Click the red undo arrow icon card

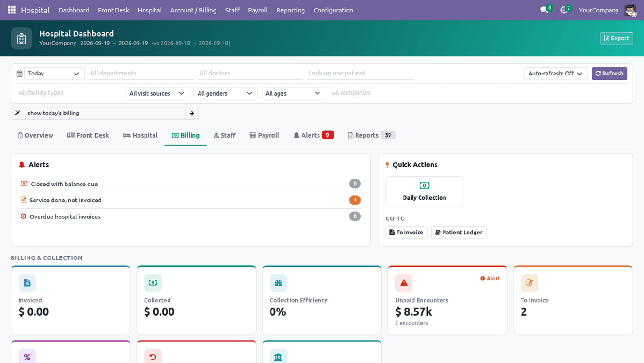coord(153,357)
